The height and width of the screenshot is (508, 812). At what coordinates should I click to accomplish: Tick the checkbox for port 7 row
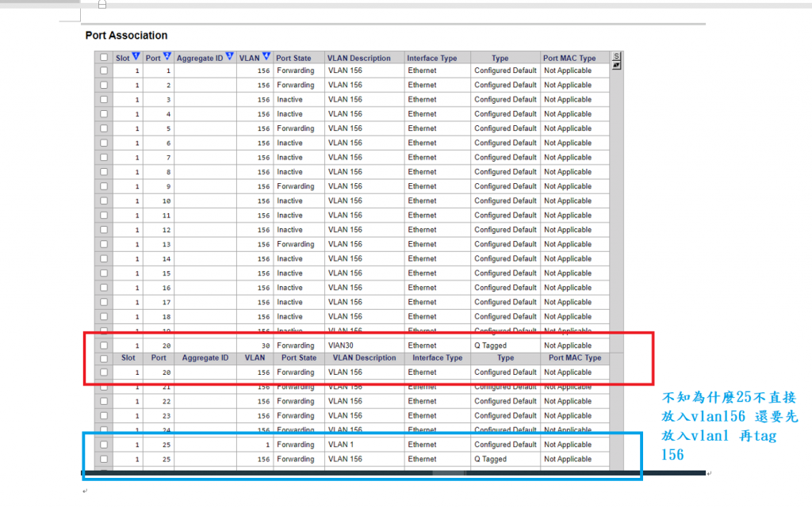point(104,157)
